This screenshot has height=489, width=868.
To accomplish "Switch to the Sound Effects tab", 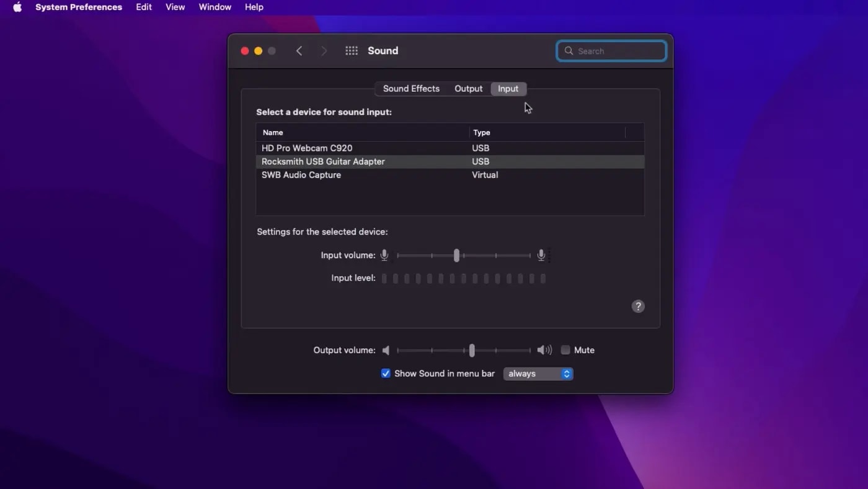I will tap(411, 88).
